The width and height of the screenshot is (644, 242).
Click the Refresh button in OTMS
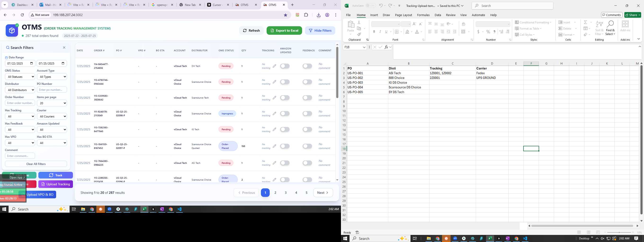tap(251, 30)
